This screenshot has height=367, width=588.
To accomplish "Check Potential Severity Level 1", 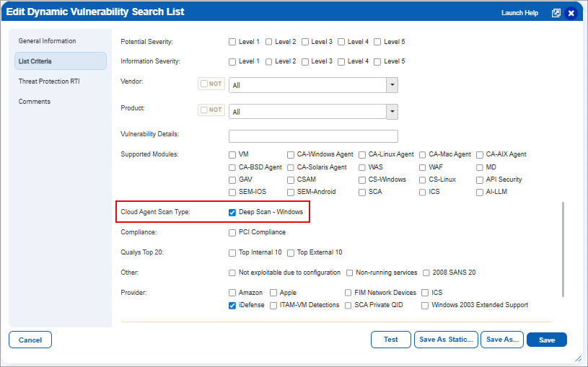I will point(232,42).
